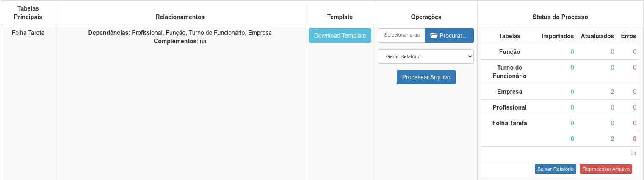This screenshot has width=644, height=180.
Task: Open the Gerar Relatório dropdown
Action: 426,56
